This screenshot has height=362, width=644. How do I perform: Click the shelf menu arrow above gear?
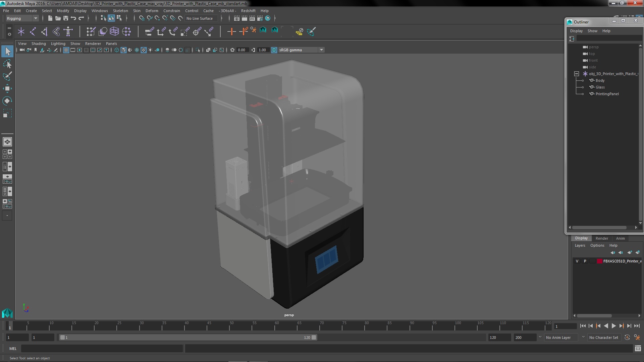[x=9, y=28]
